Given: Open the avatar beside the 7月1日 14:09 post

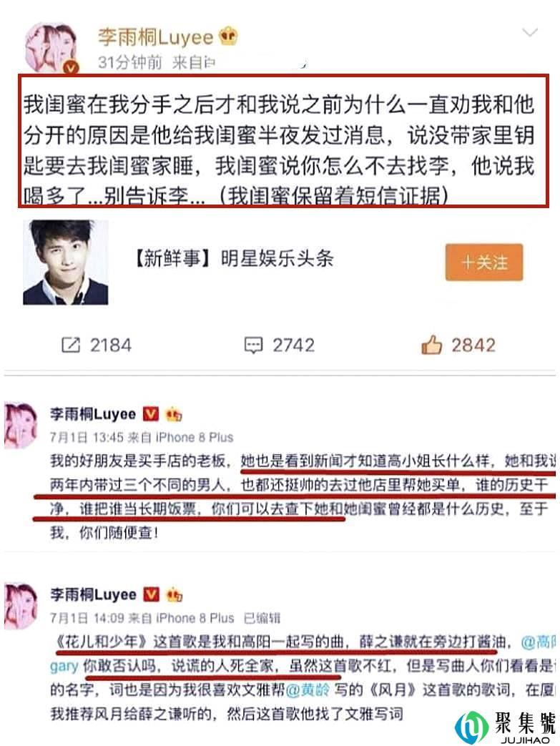Looking at the screenshot, I should tap(20, 606).
